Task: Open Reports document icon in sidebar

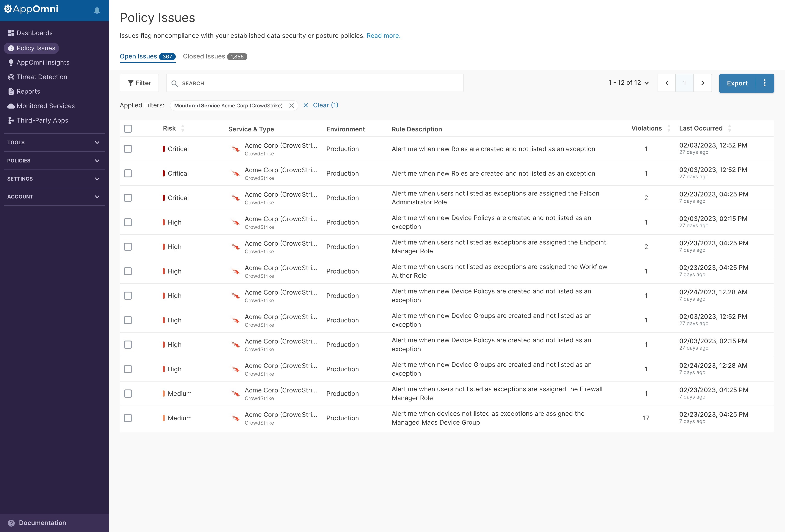Action: pyautogui.click(x=11, y=92)
